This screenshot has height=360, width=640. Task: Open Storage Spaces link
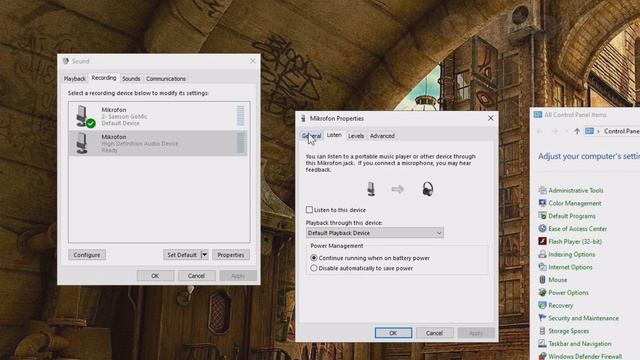click(569, 331)
